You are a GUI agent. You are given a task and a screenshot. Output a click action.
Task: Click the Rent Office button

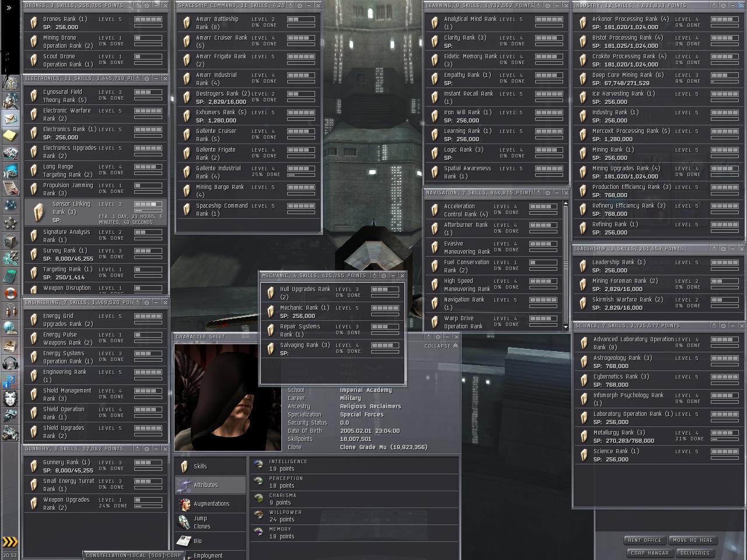tap(644, 540)
